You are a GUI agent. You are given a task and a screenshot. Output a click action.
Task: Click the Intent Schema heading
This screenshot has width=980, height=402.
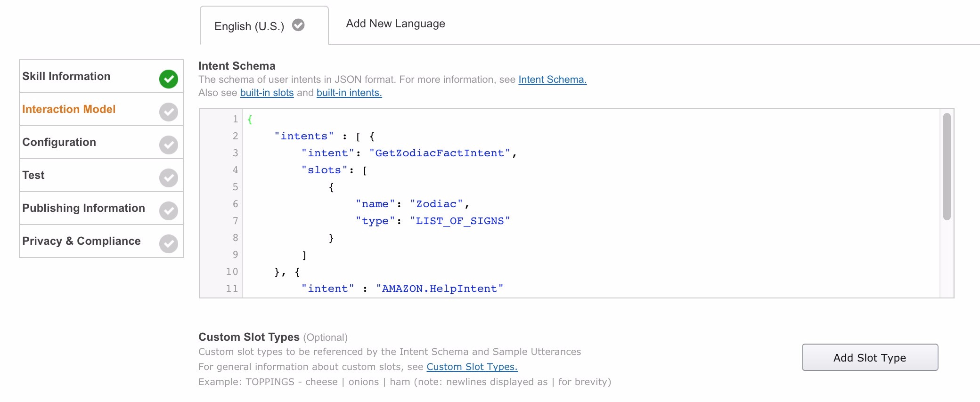click(237, 66)
